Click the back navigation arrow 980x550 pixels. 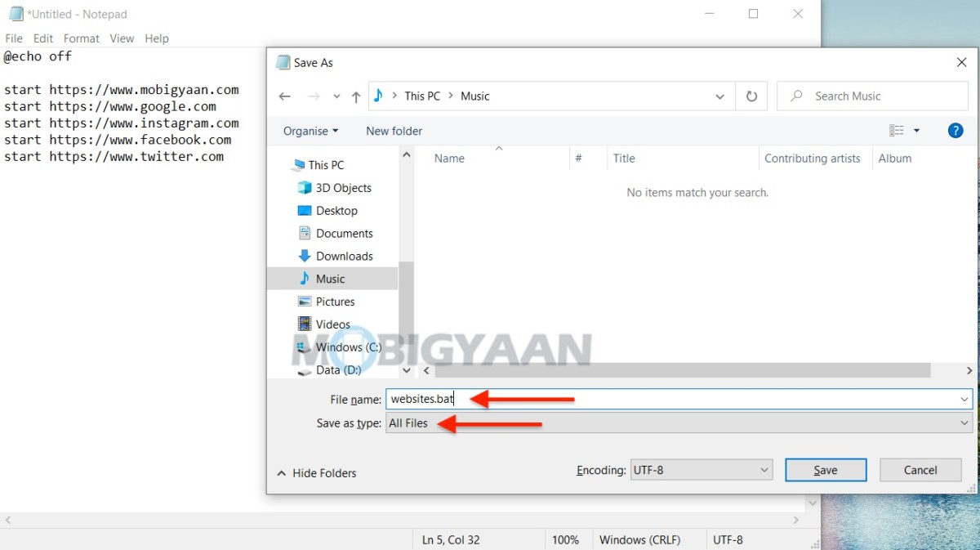pos(284,96)
